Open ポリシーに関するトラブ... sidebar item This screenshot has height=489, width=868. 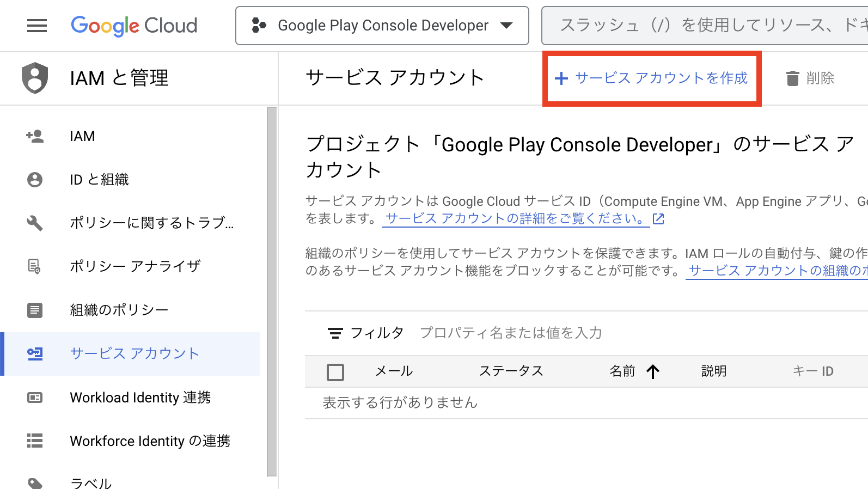[130, 223]
